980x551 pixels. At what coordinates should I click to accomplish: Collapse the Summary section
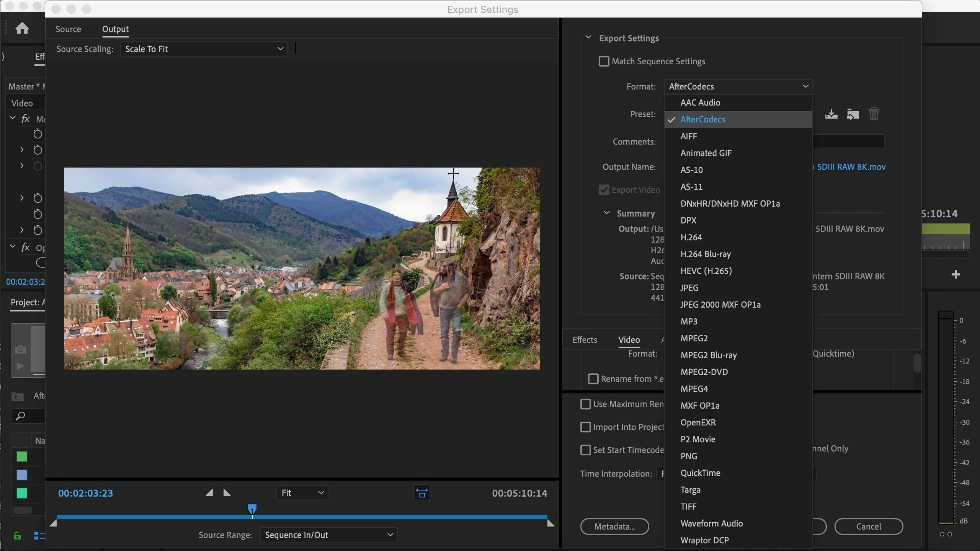click(607, 213)
